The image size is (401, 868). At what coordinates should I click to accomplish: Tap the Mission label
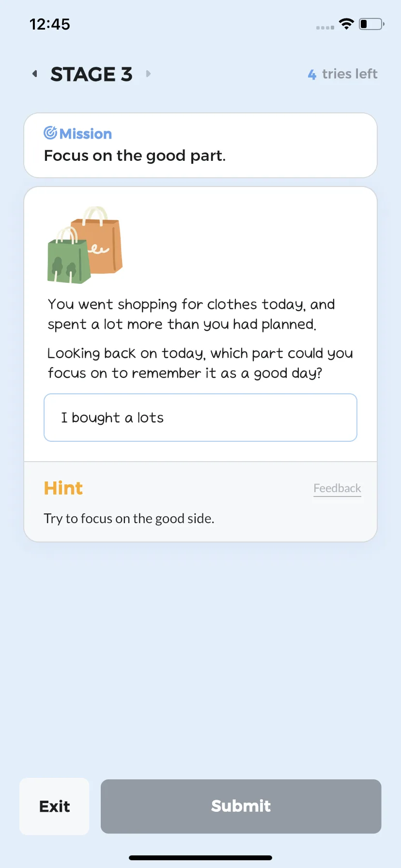click(x=86, y=133)
